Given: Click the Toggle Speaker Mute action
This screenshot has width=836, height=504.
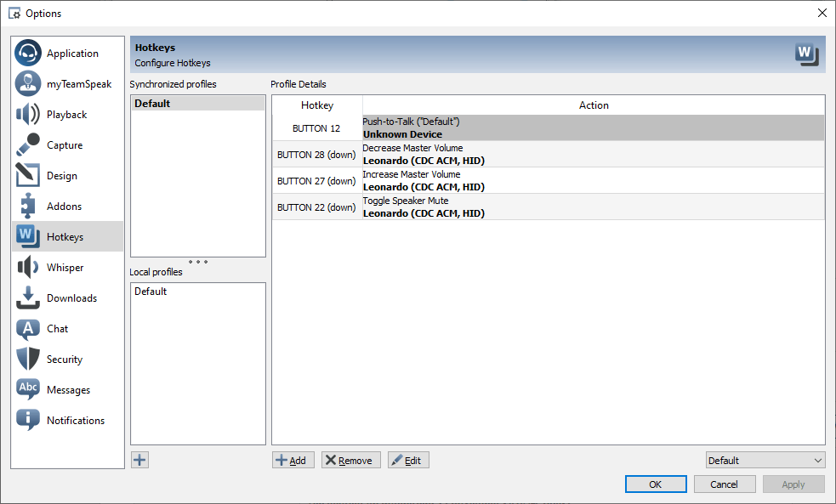Looking at the screenshot, I should pyautogui.click(x=594, y=207).
